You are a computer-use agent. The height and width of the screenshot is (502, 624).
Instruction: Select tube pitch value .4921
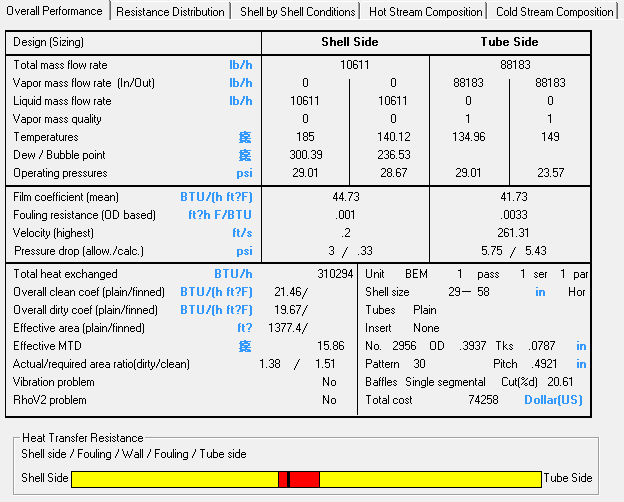click(x=544, y=364)
